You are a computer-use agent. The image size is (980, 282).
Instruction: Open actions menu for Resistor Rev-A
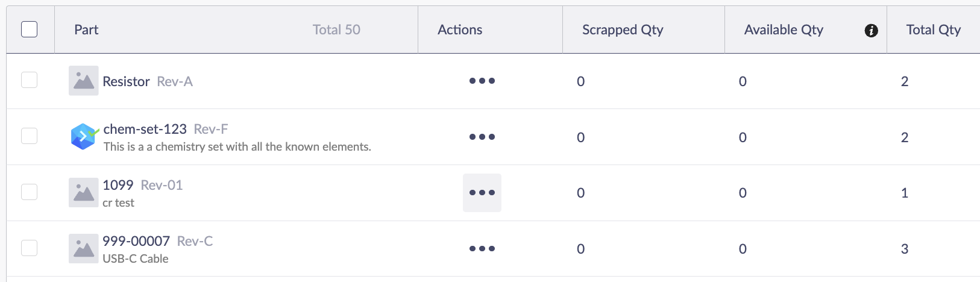point(482,81)
